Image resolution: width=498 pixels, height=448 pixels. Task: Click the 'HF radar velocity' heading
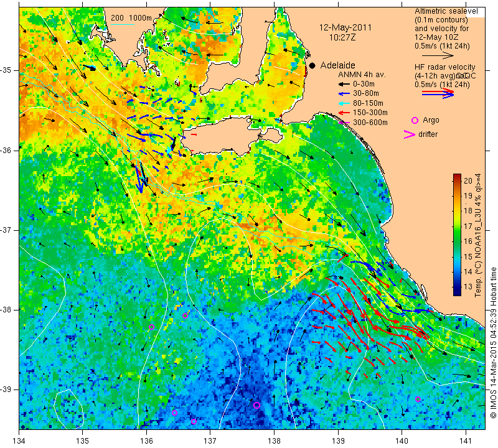[x=444, y=67]
